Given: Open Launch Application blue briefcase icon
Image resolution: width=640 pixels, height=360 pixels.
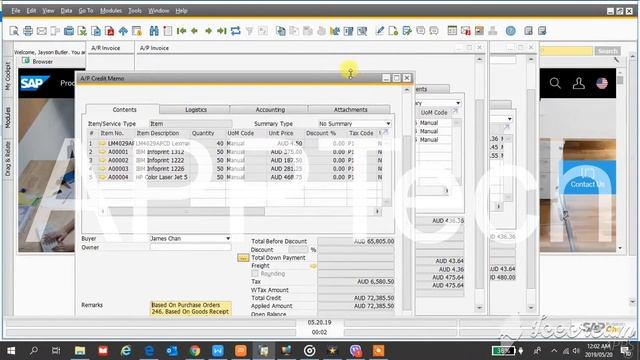Looking at the screenshot, I should pos(69,31).
